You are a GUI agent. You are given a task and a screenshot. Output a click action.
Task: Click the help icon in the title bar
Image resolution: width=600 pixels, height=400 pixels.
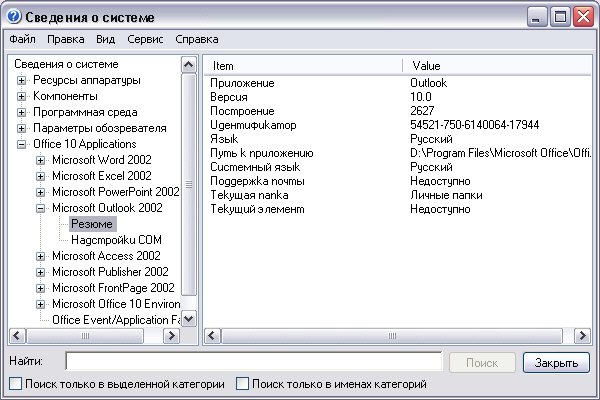pos(13,16)
